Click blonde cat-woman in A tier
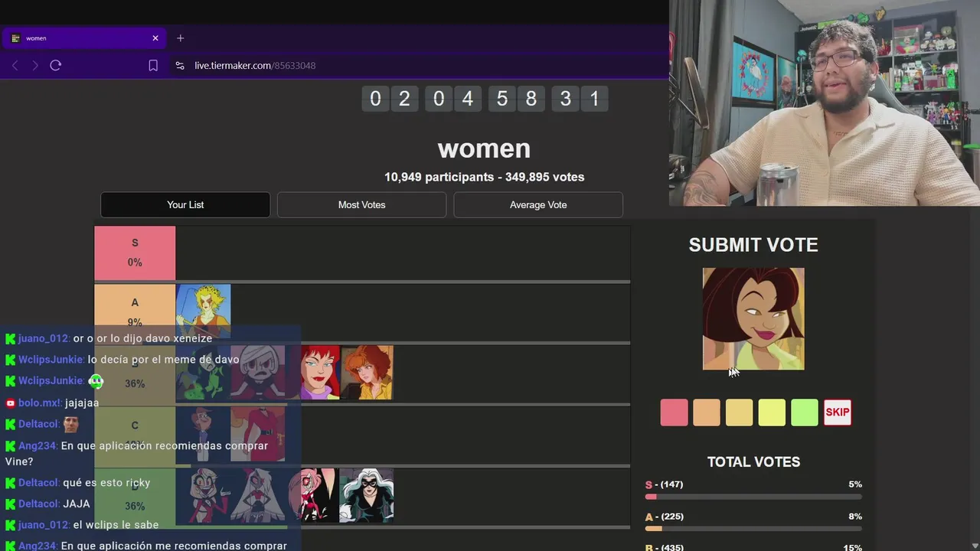 [203, 311]
